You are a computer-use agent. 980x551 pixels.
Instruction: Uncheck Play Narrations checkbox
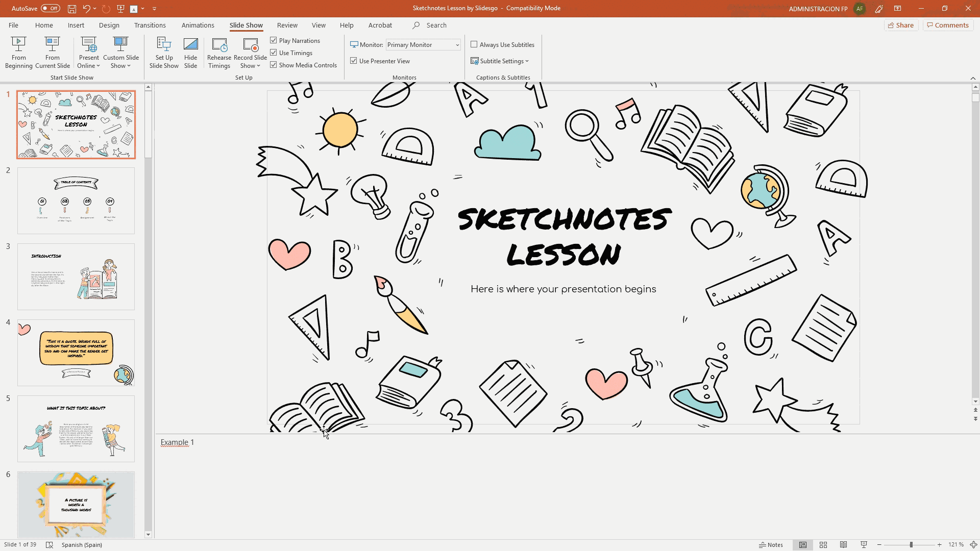[x=274, y=40]
